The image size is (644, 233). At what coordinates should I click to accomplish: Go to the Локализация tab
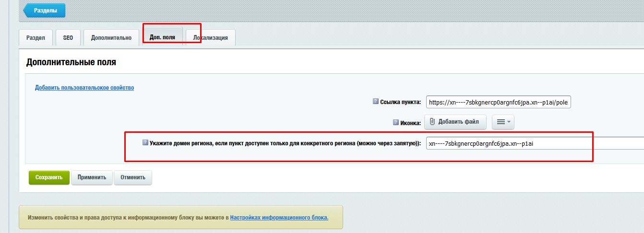(211, 37)
